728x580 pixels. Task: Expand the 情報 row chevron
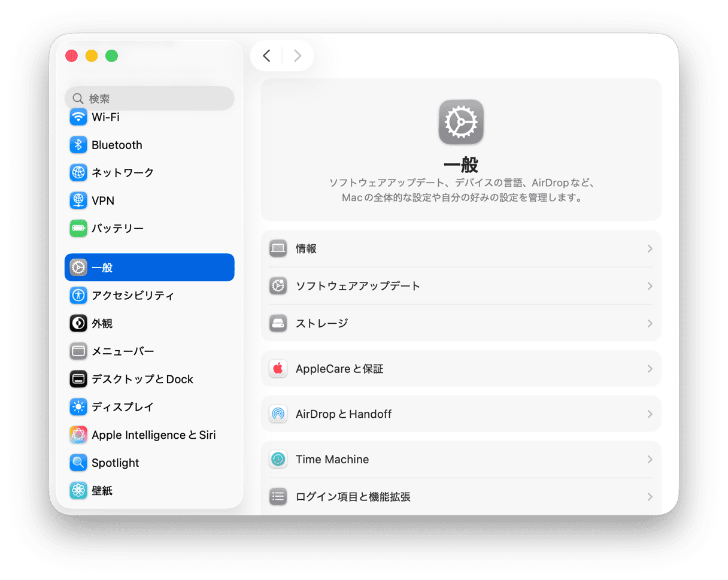[650, 249]
